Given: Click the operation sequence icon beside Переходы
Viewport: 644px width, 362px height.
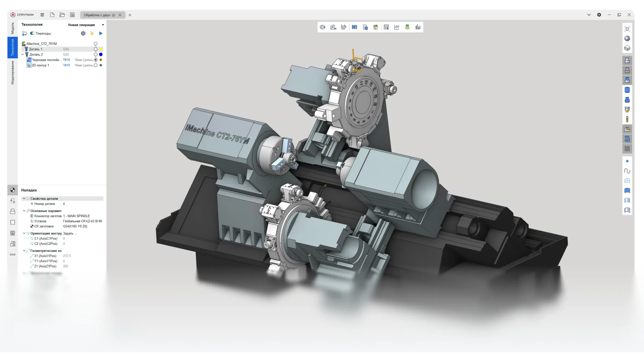Looking at the screenshot, I should (x=24, y=33).
